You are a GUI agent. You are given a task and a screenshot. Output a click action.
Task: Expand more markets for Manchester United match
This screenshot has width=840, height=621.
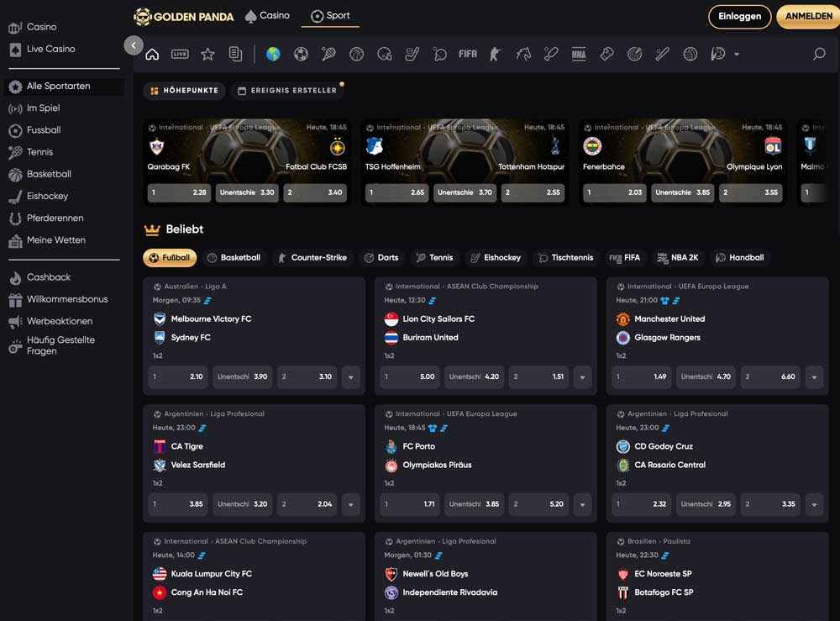point(813,377)
